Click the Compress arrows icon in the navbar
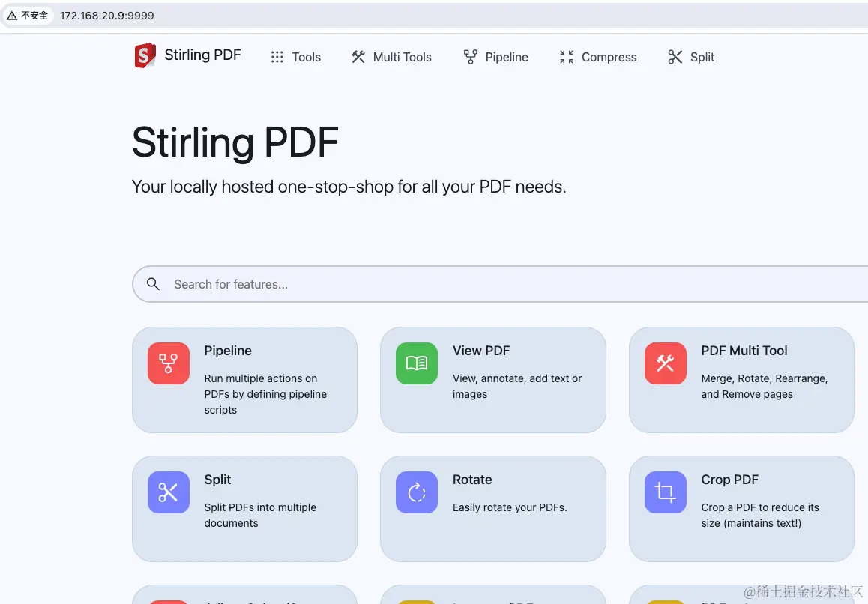The height and width of the screenshot is (604, 868). pos(567,57)
